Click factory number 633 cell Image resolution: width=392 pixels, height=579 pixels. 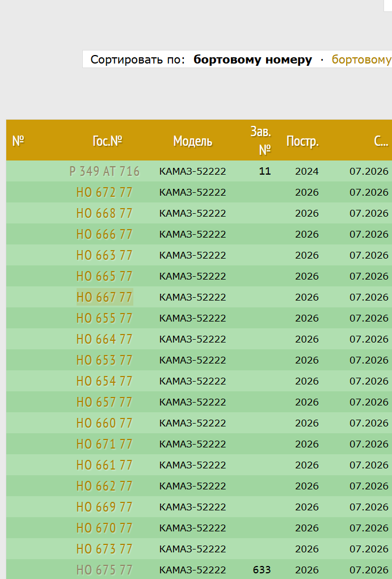pyautogui.click(x=262, y=570)
